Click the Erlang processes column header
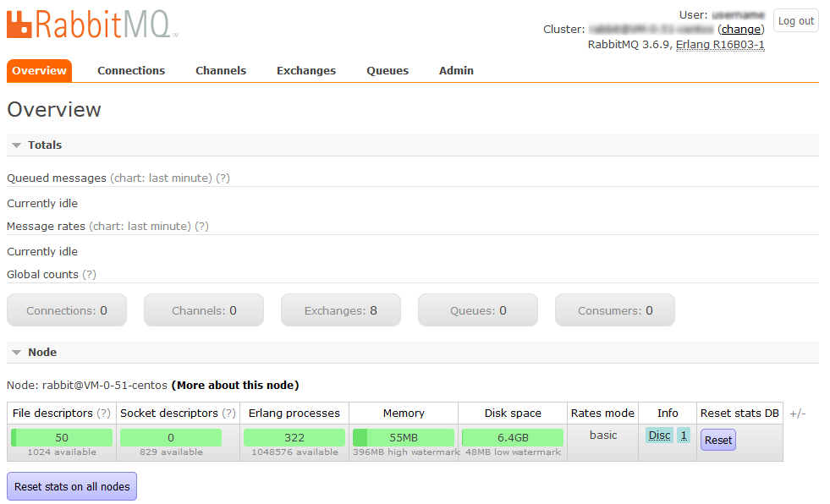830x504 pixels. (294, 414)
